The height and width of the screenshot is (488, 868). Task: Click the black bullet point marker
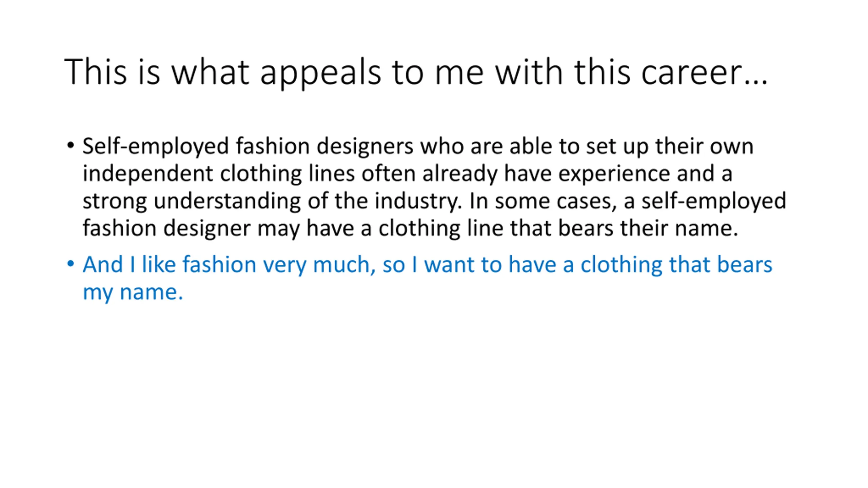(x=71, y=146)
